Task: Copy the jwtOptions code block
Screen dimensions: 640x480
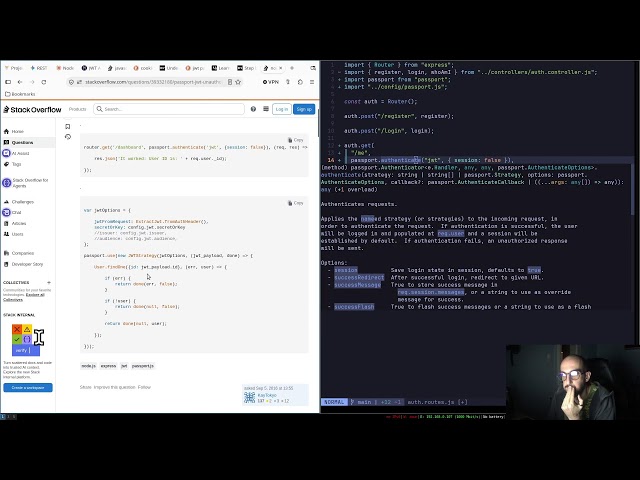Action: coord(296,203)
